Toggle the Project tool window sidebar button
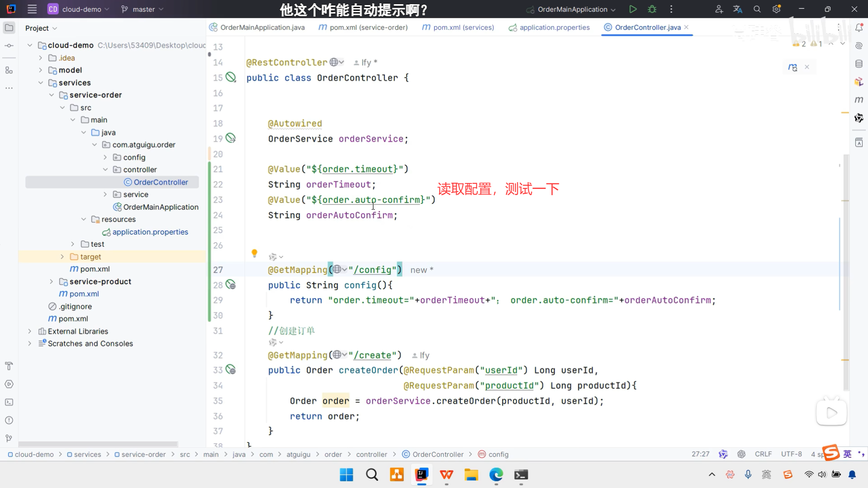This screenshot has width=868, height=488. 9,28
